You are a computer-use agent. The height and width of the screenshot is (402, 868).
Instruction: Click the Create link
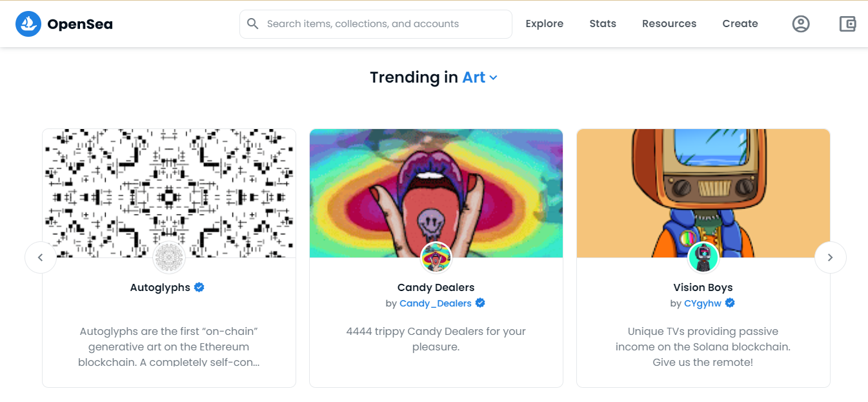pos(740,24)
